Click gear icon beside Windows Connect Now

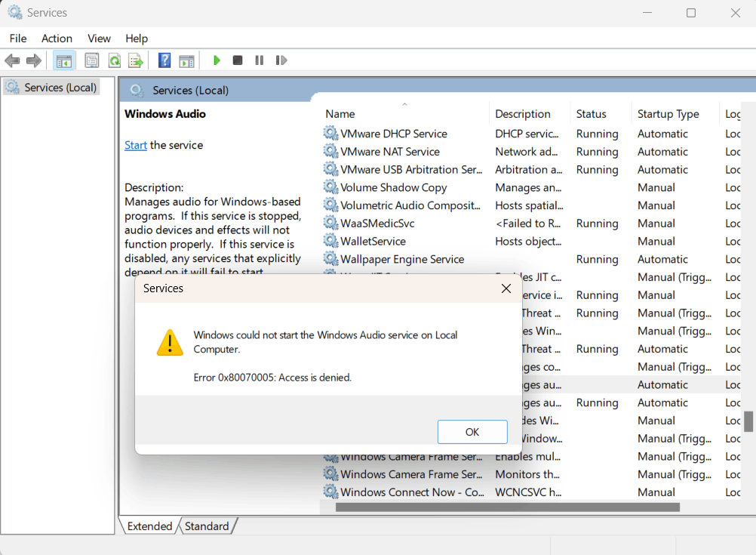[330, 492]
